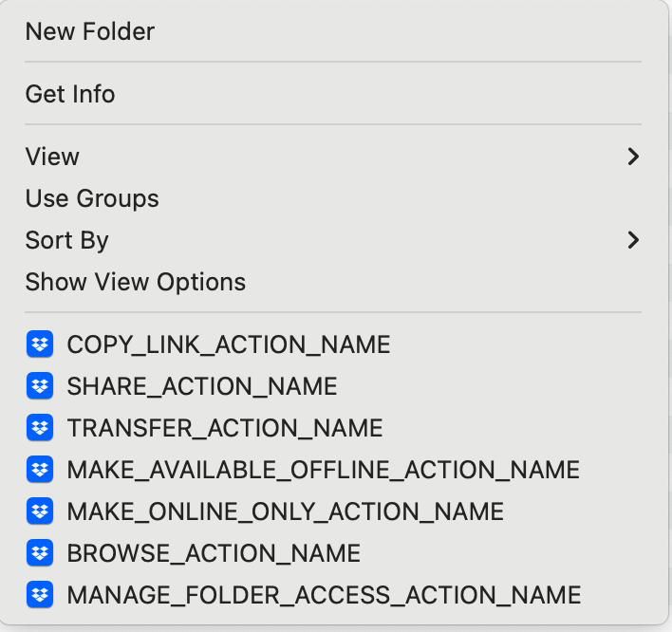Click the Dropbox icon beside MAKE_ONLINE_ONLY_ACTION_NAME

pyautogui.click(x=39, y=511)
